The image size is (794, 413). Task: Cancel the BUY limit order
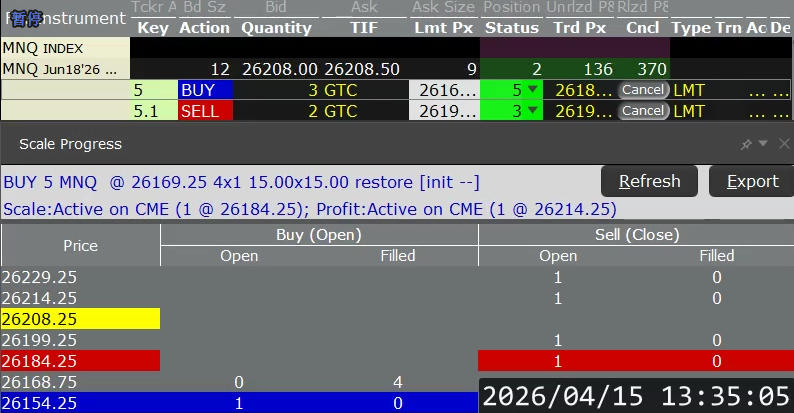click(x=642, y=90)
